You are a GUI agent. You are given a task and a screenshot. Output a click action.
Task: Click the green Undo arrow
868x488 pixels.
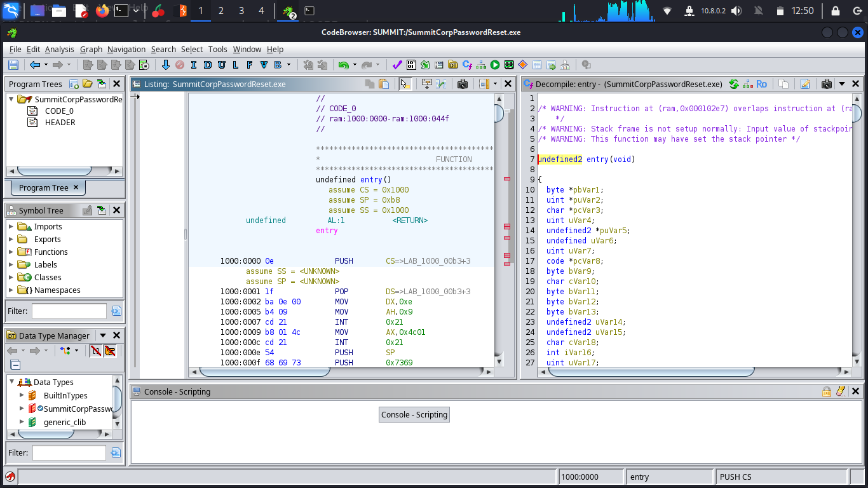(x=343, y=65)
